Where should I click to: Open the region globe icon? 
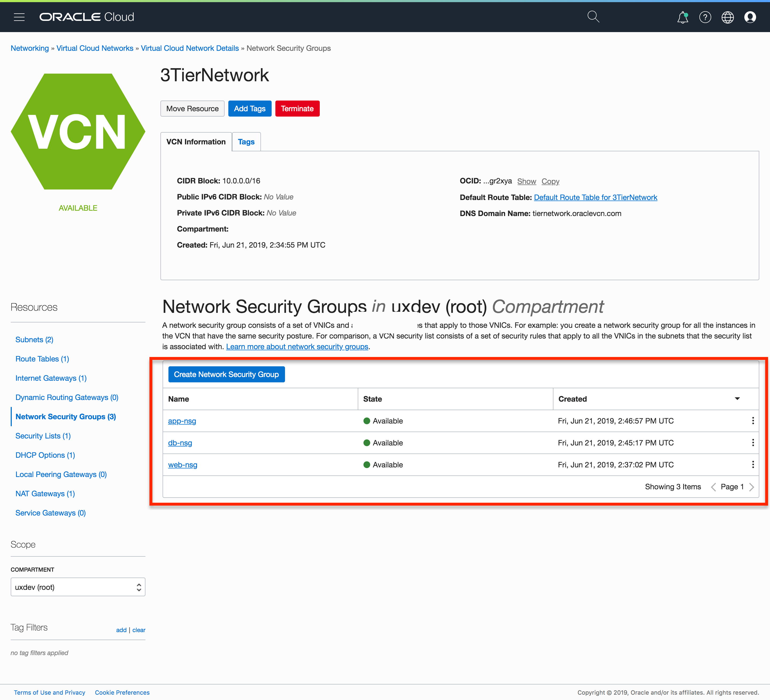[727, 17]
